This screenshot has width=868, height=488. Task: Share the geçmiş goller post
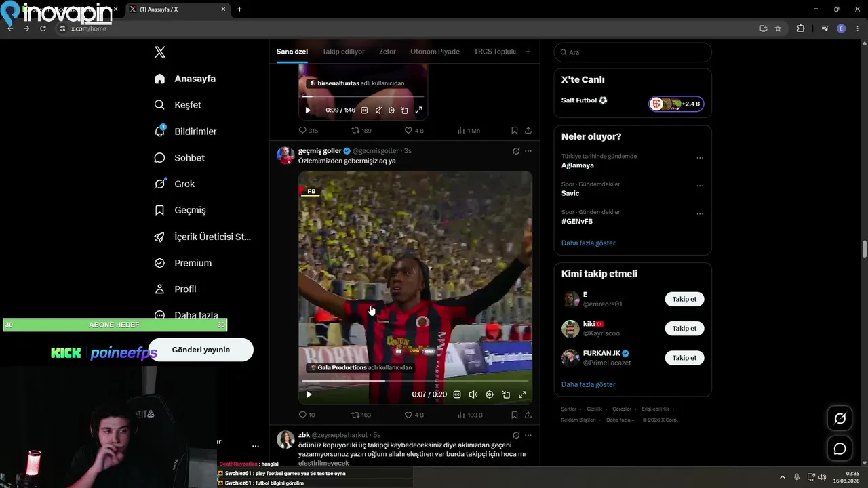coord(528,415)
